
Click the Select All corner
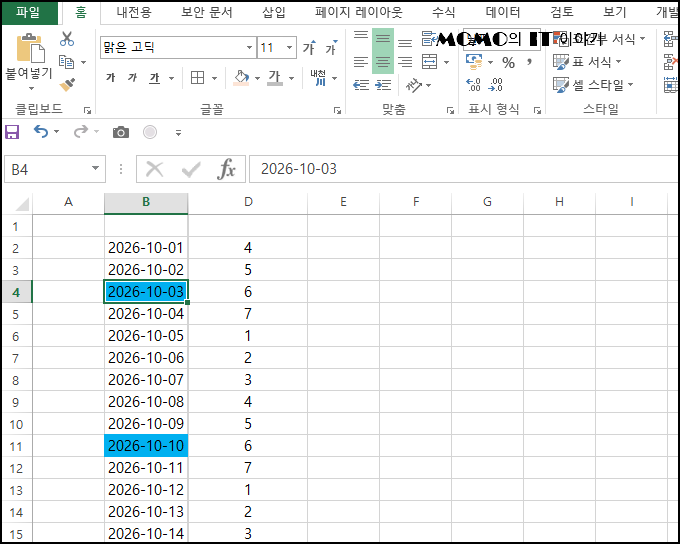pyautogui.click(x=18, y=203)
